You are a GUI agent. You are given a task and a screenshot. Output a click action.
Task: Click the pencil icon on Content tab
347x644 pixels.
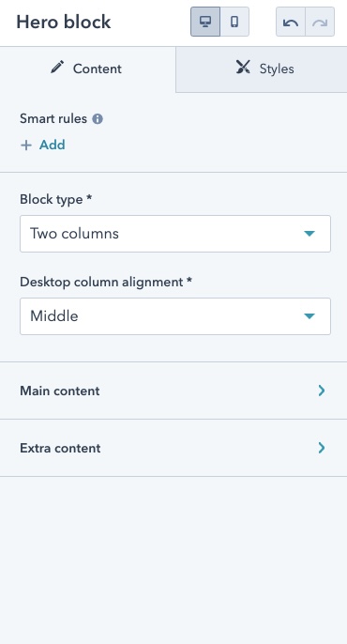coord(57,67)
